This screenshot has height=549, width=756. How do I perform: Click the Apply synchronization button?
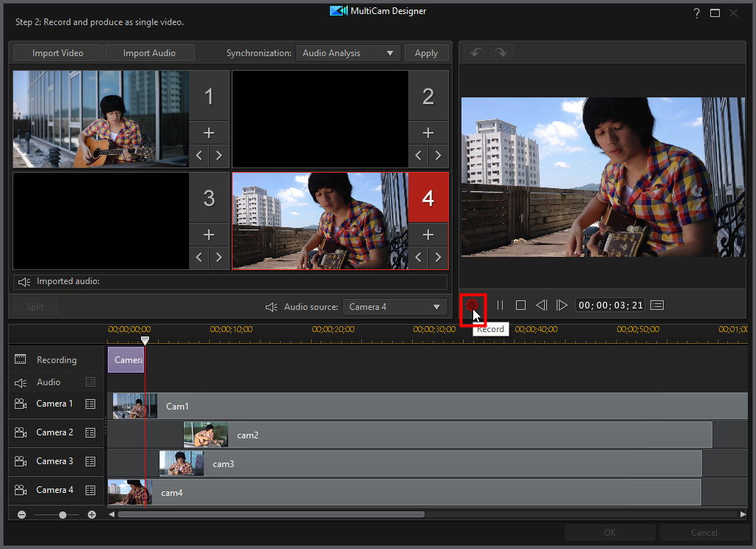[x=426, y=53]
